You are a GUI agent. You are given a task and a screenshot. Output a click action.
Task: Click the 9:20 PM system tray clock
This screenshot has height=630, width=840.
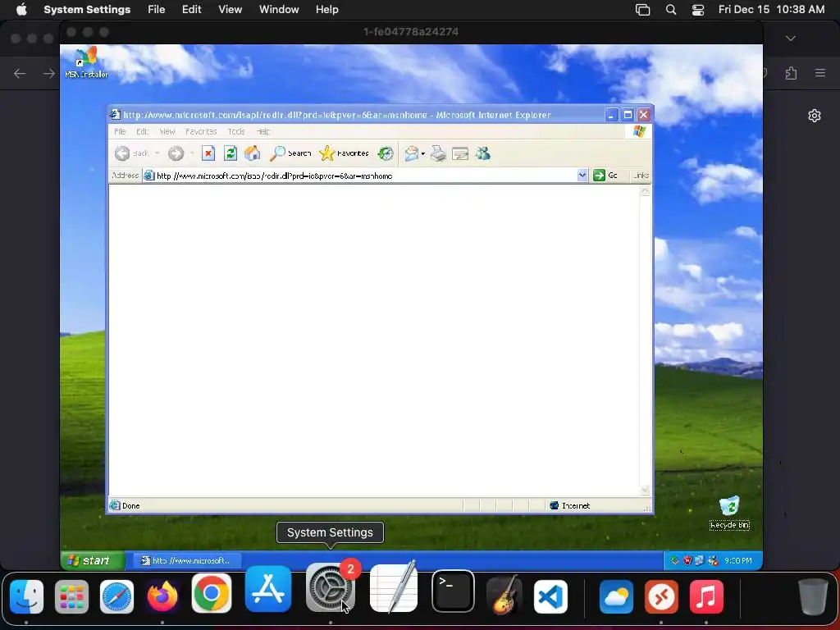(x=738, y=561)
